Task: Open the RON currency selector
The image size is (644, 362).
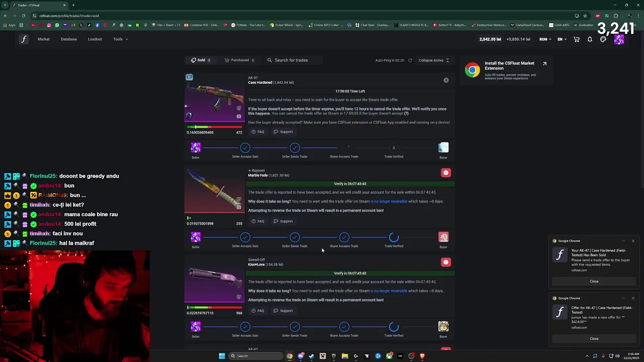Action: (545, 39)
